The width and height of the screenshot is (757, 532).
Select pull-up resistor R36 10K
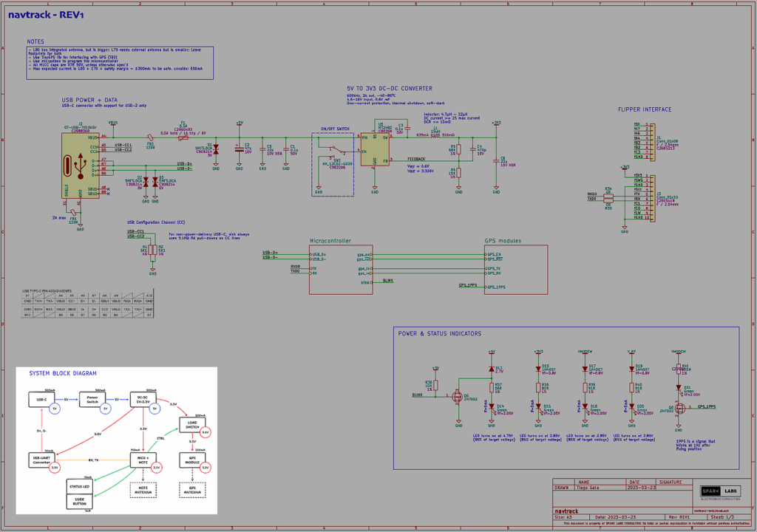click(x=435, y=385)
